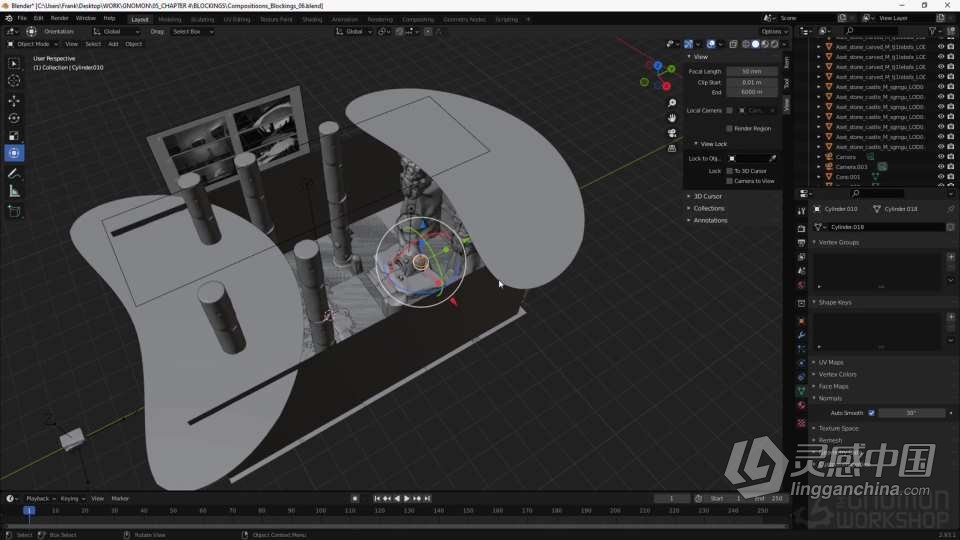Click the Focal Length 50 mm field
Viewport: 960px width, 540px height.
click(752, 72)
